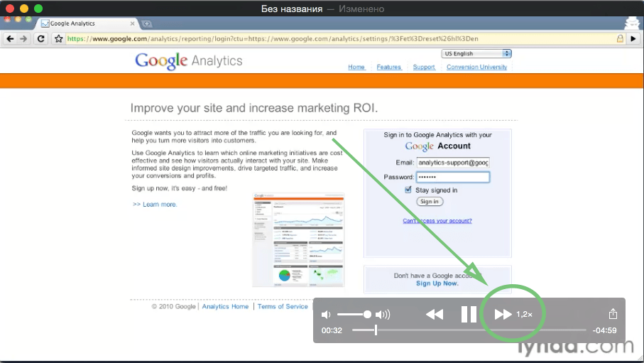The image size is (644, 363).
Task: Click the Sign in button
Action: 430,202
